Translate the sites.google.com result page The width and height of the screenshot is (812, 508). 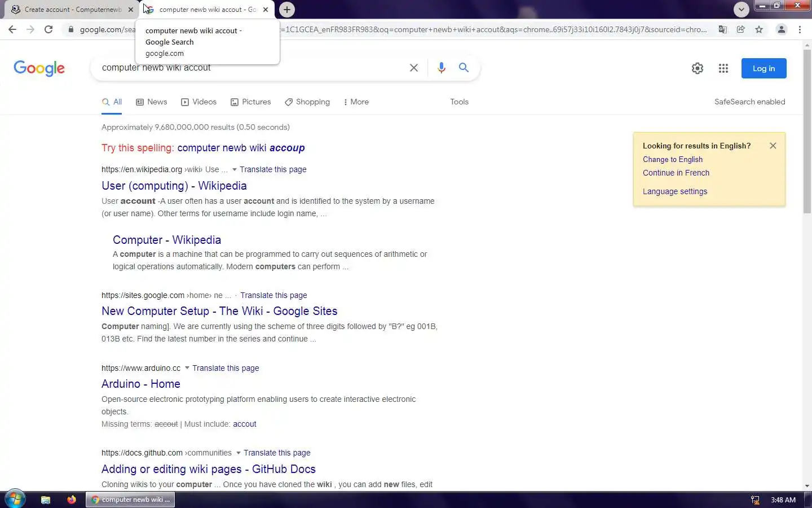273,295
